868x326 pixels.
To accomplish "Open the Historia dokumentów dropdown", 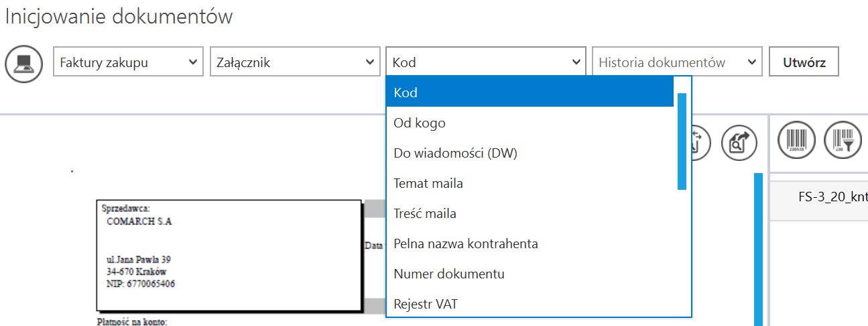I will tap(677, 62).
